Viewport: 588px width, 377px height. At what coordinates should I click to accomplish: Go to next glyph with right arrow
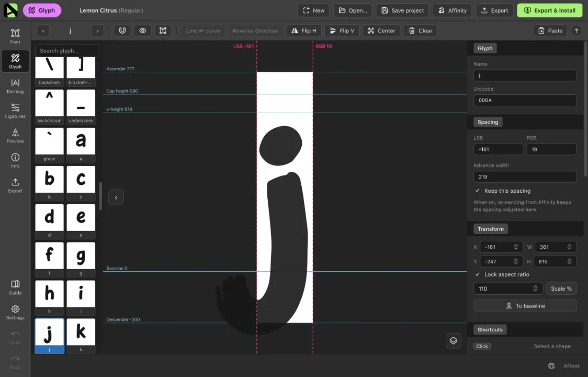click(x=97, y=31)
